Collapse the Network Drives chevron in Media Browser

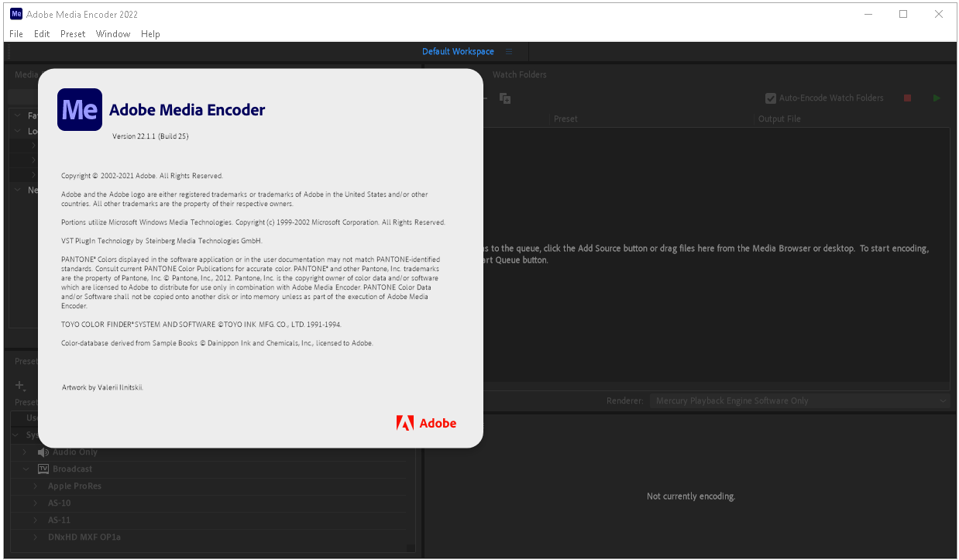pyautogui.click(x=18, y=190)
